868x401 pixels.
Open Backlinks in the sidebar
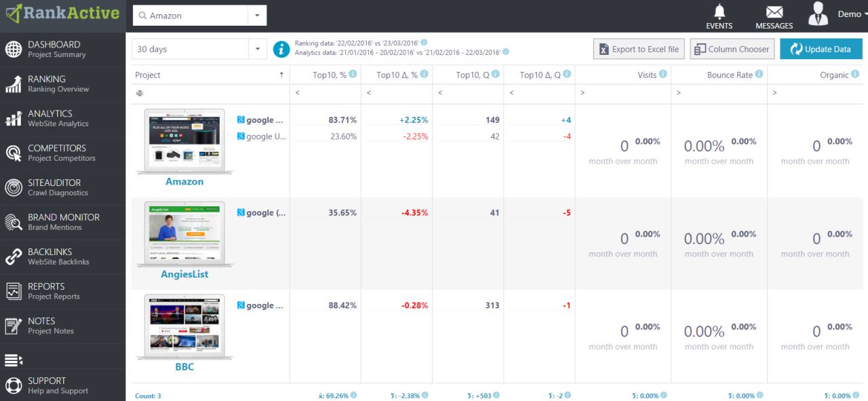tap(62, 257)
